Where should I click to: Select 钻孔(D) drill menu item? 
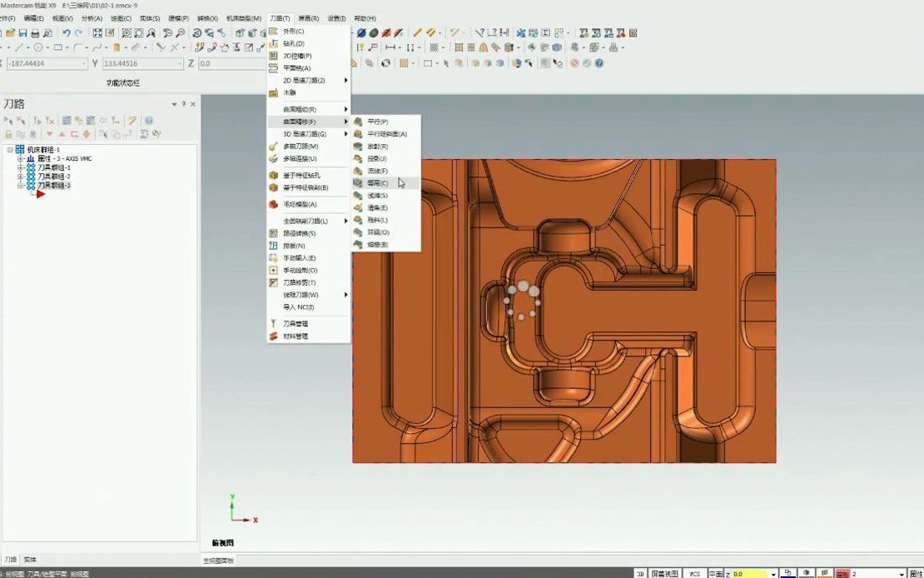[309, 43]
